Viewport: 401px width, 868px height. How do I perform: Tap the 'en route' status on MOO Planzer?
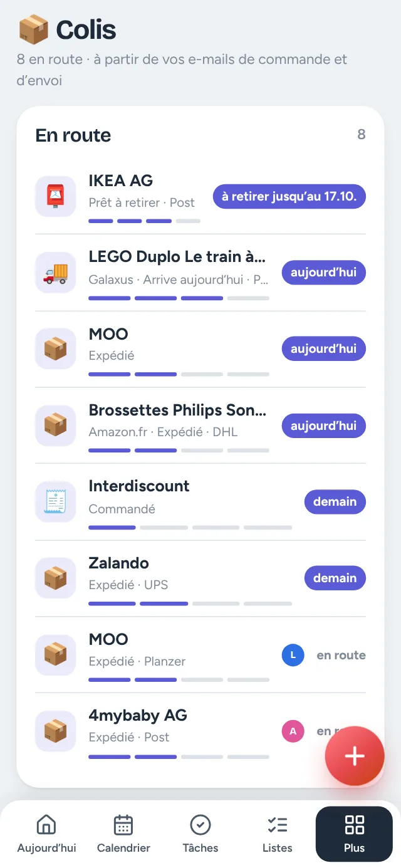[341, 656]
